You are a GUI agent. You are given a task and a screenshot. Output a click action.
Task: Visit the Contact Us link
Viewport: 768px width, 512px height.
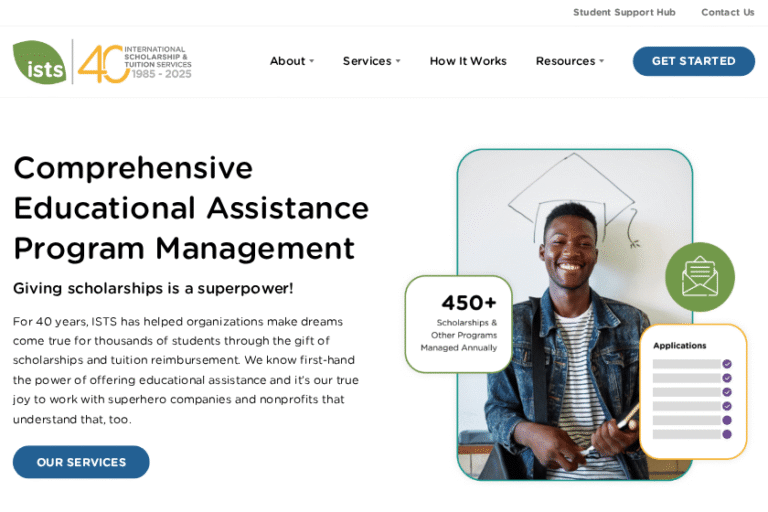tap(727, 12)
